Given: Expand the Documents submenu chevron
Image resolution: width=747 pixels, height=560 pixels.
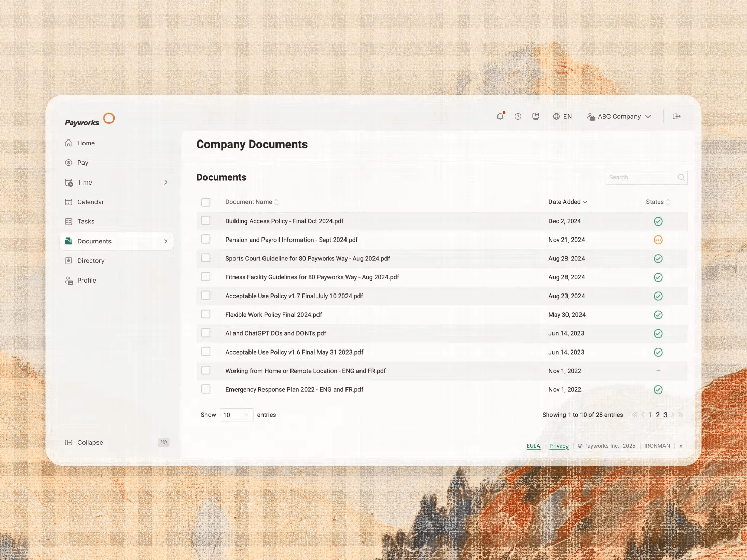Looking at the screenshot, I should 166,241.
